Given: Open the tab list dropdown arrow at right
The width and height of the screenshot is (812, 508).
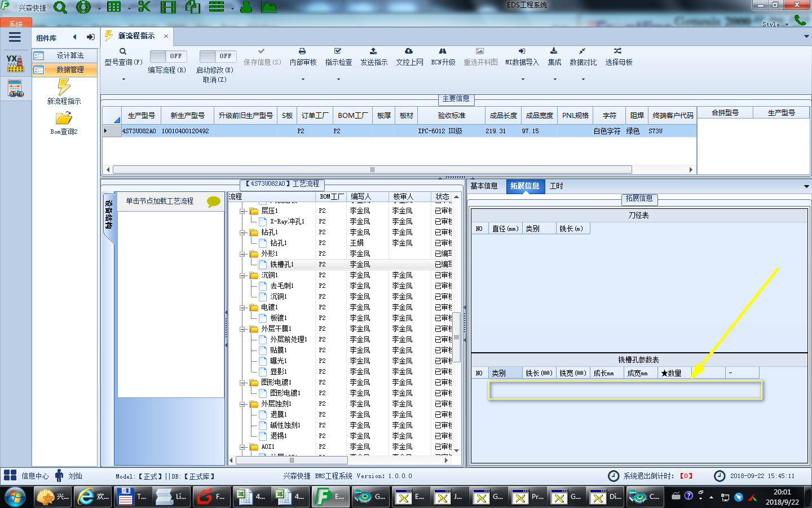Looking at the screenshot, I should (806, 36).
